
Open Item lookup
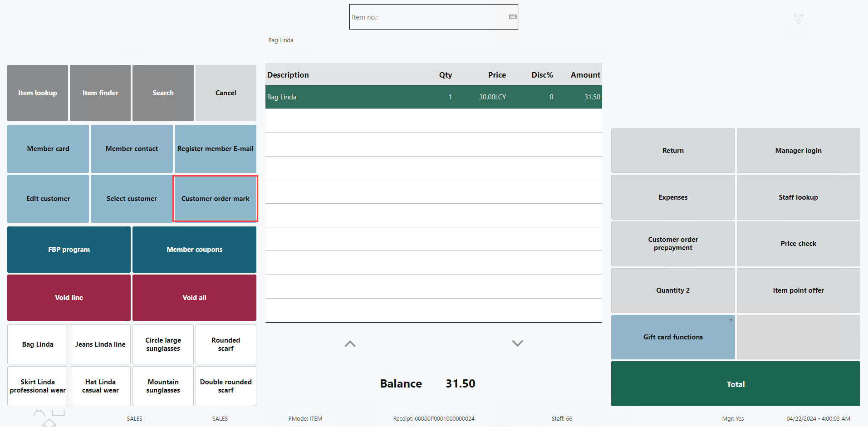[38, 93]
